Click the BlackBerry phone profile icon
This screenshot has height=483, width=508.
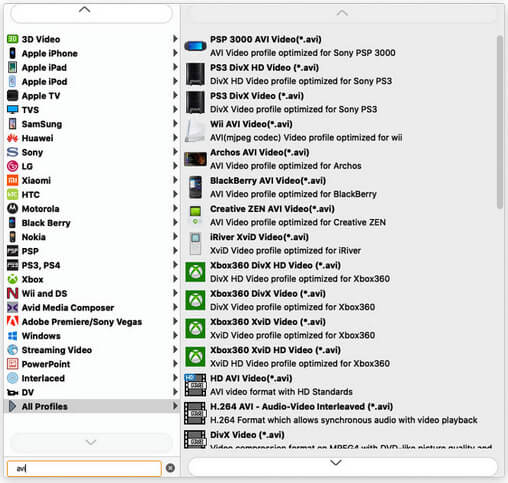[195, 187]
